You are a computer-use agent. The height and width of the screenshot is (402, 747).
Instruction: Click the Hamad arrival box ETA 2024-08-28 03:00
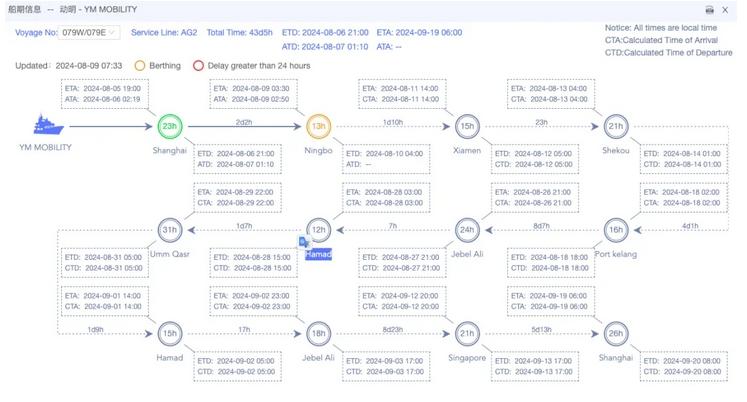coord(385,198)
